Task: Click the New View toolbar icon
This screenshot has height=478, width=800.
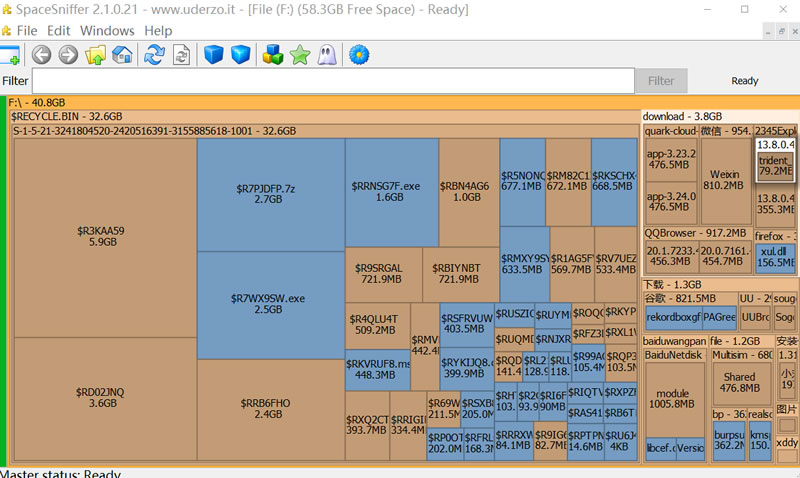Action: (10, 55)
